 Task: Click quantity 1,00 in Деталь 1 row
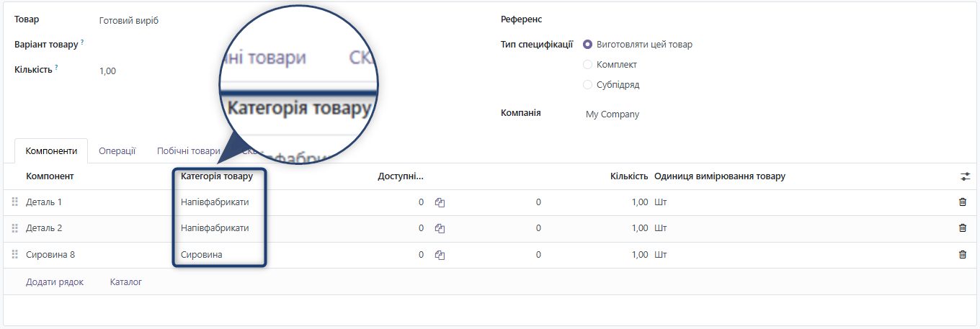click(640, 202)
